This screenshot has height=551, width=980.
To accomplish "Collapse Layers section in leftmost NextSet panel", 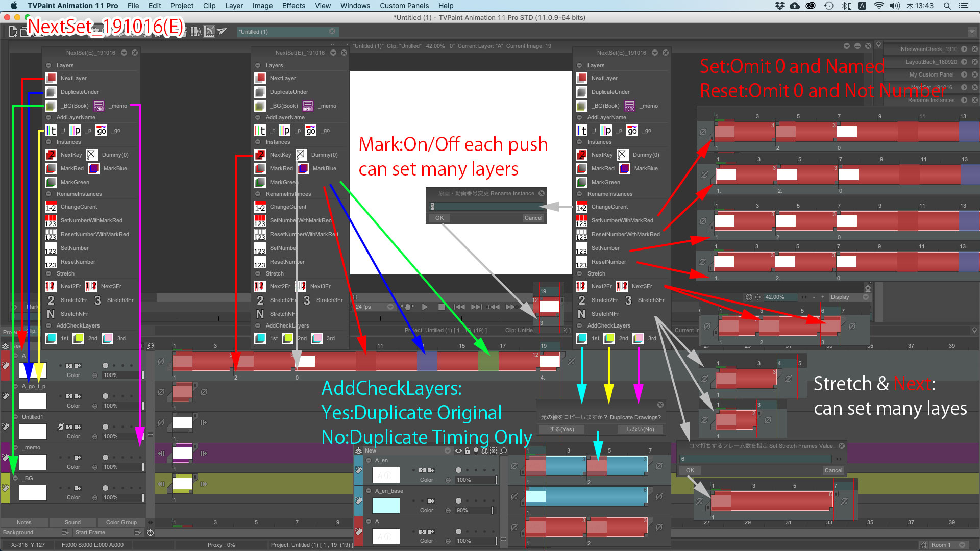I will tap(48, 65).
